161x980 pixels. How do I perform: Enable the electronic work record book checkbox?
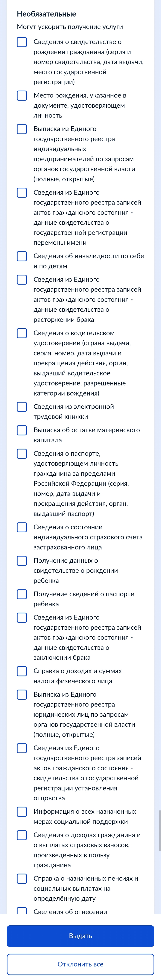point(22,407)
